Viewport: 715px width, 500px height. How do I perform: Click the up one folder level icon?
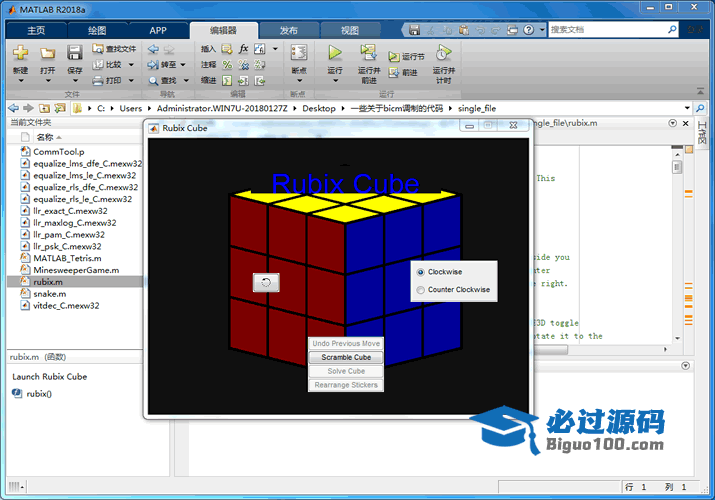point(44,108)
